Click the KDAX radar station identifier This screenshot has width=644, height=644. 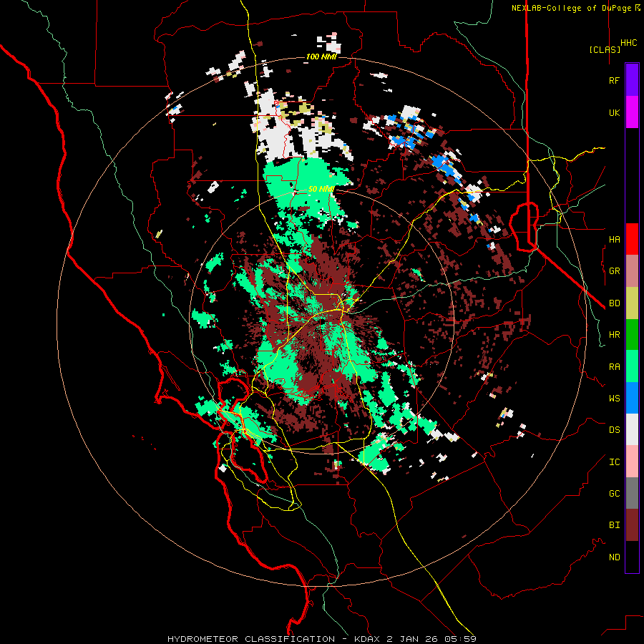pyautogui.click(x=367, y=639)
